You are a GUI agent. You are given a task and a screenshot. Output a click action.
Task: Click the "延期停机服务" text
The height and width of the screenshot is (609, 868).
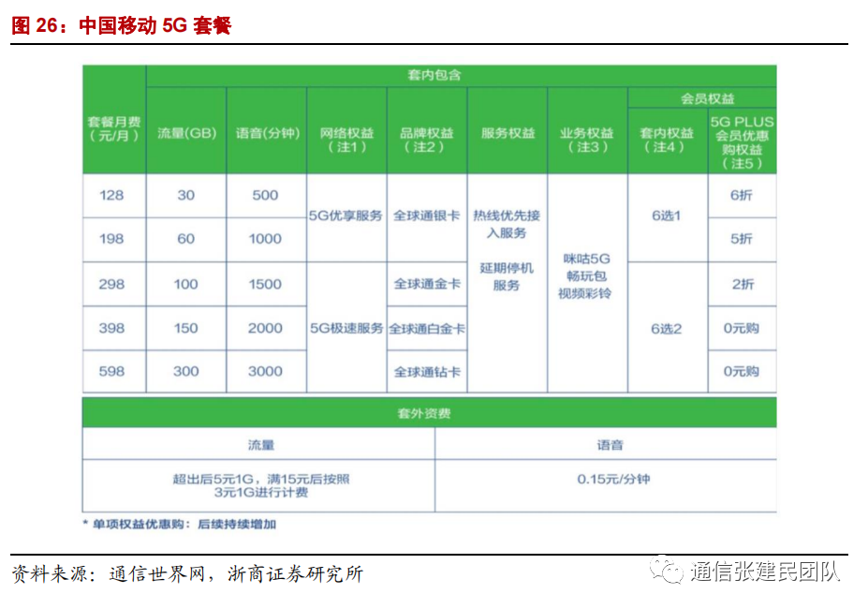[x=507, y=276]
